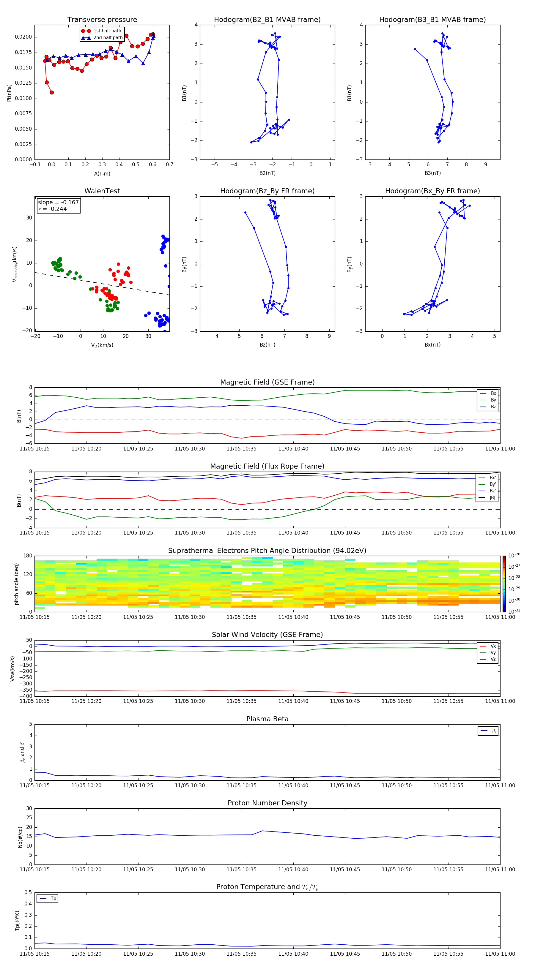Screen dimensions: 535x980
Task: Click the 'Solar Wind Velocity (GSE Frame)' title
Action: pos(267,635)
